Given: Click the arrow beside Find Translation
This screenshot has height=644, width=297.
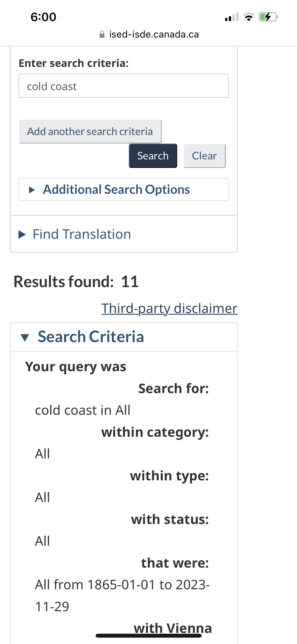Looking at the screenshot, I should pos(22,234).
